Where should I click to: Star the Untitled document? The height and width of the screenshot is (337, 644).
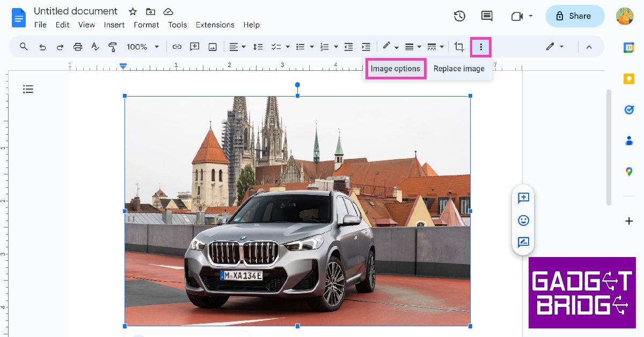pyautogui.click(x=133, y=11)
